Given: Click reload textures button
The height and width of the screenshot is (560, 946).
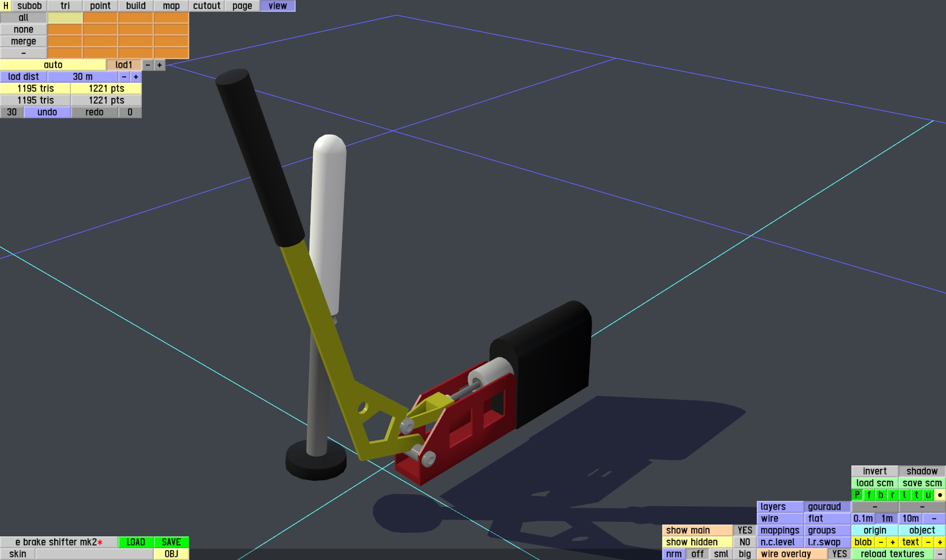Looking at the screenshot, I should click(892, 554).
